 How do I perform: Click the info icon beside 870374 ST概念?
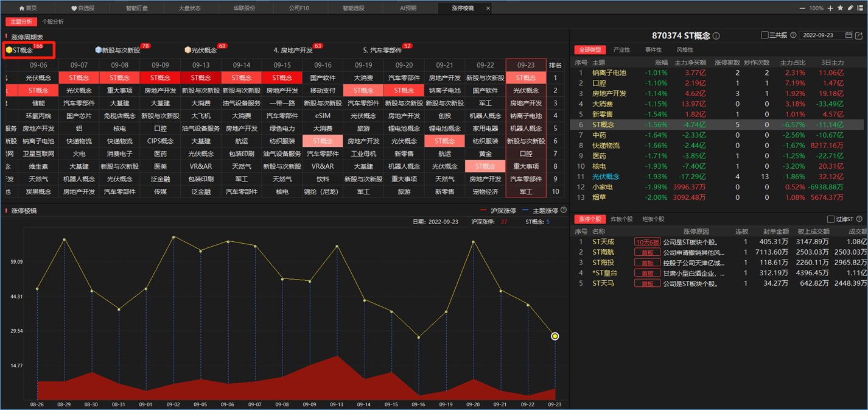pos(716,36)
